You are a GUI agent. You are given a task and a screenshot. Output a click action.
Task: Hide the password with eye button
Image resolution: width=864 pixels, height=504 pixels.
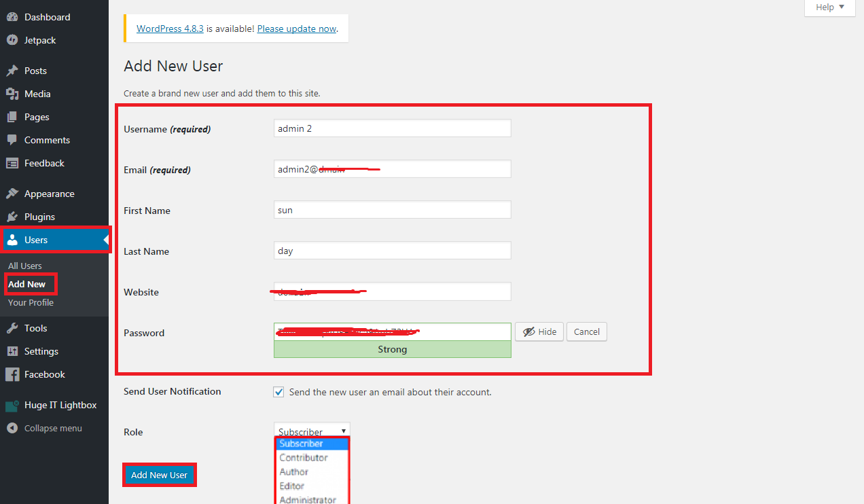pyautogui.click(x=539, y=331)
